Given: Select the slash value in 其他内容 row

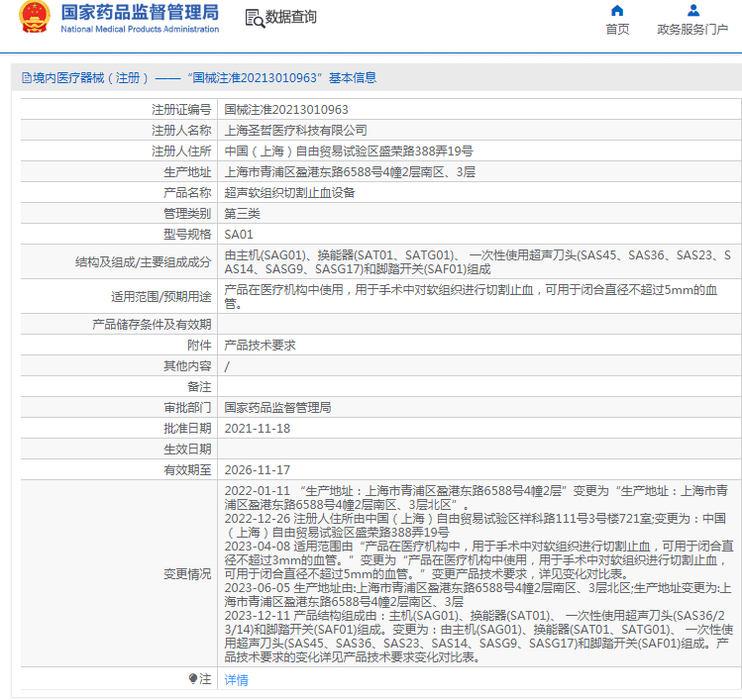Looking at the screenshot, I should pos(227,366).
